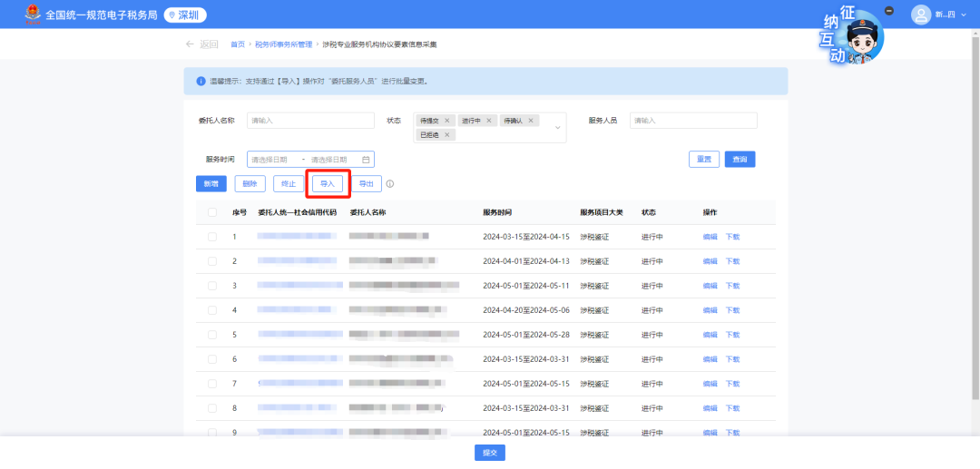Open the 首页 breadcrumb link
This screenshot has width=980, height=469.
(238, 44)
